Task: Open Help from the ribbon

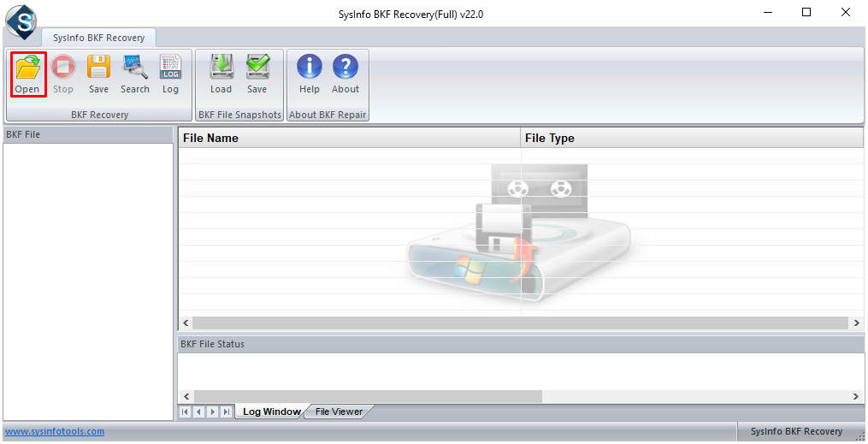Action: [310, 74]
